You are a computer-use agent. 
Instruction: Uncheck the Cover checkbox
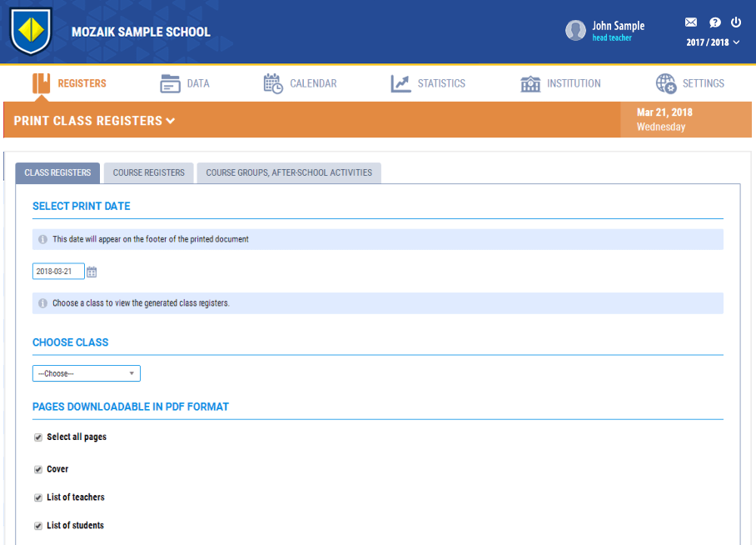[x=38, y=470]
